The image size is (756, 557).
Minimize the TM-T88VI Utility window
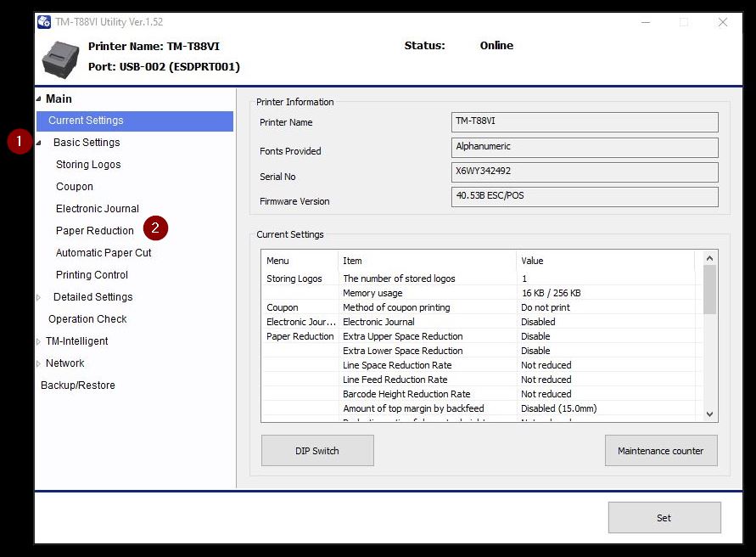tap(646, 22)
